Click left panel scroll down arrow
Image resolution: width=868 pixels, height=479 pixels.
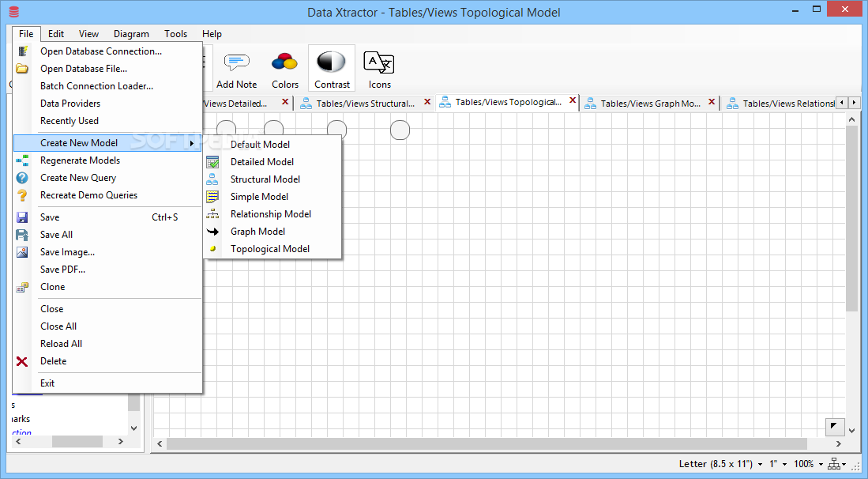pos(133,428)
